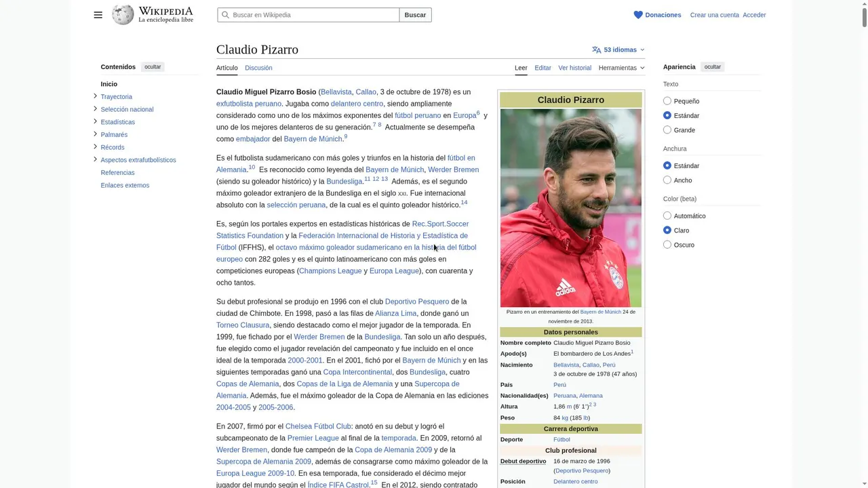Select Estándar text size option
Viewport: 868px width, 488px height.
click(x=667, y=115)
